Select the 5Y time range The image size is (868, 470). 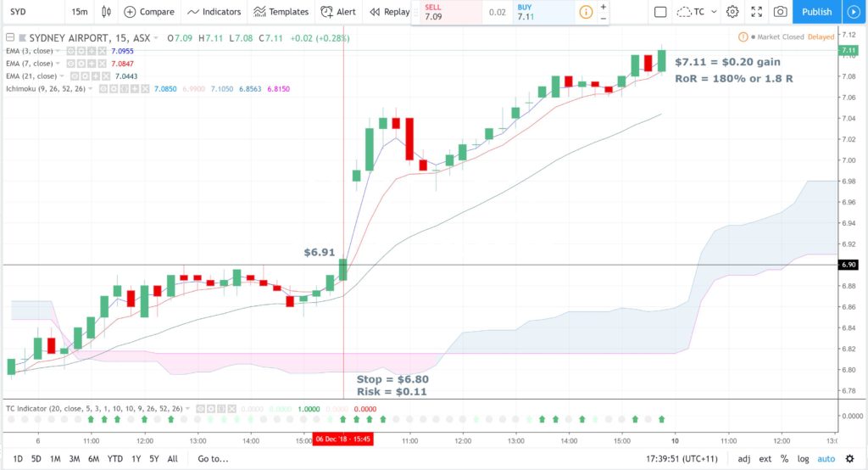(x=154, y=458)
